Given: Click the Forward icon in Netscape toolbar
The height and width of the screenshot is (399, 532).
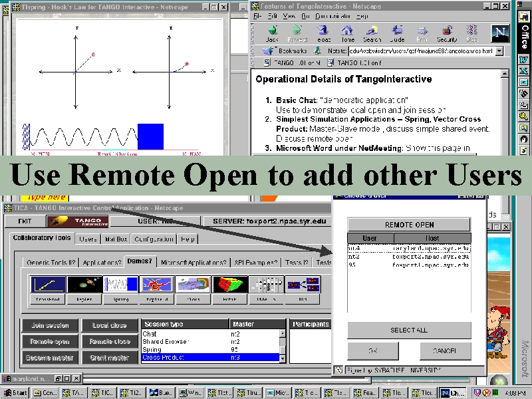Looking at the screenshot, I should [x=297, y=34].
